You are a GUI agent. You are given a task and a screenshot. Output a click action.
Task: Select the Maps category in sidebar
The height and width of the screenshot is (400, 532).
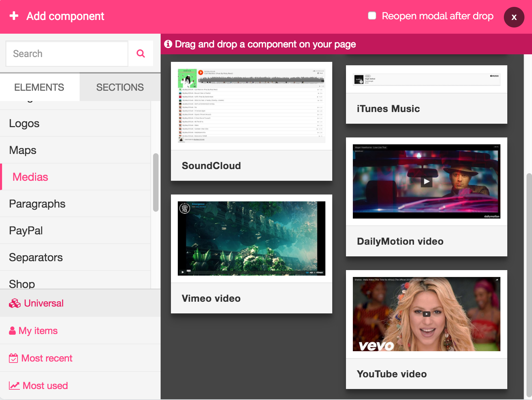click(x=23, y=150)
